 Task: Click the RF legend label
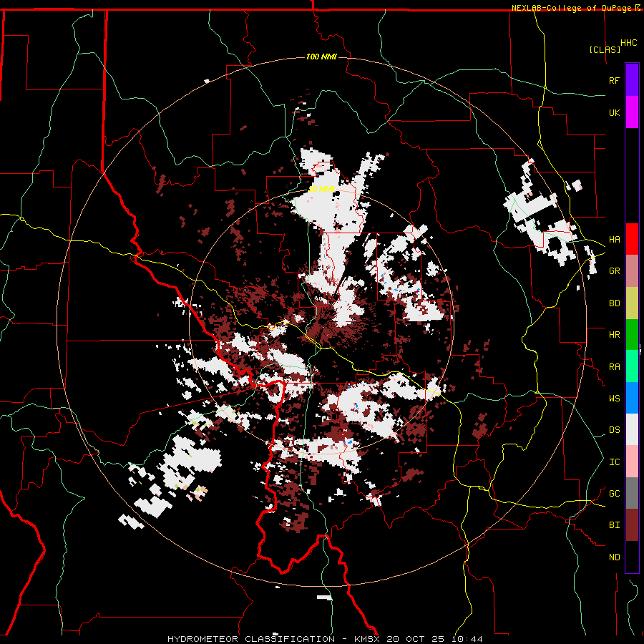tap(614, 80)
